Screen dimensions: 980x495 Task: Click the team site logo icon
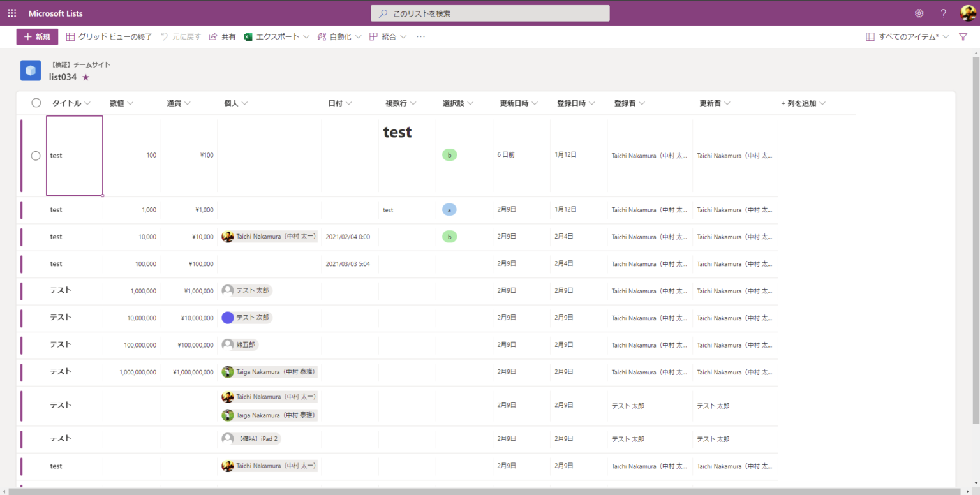coord(31,71)
